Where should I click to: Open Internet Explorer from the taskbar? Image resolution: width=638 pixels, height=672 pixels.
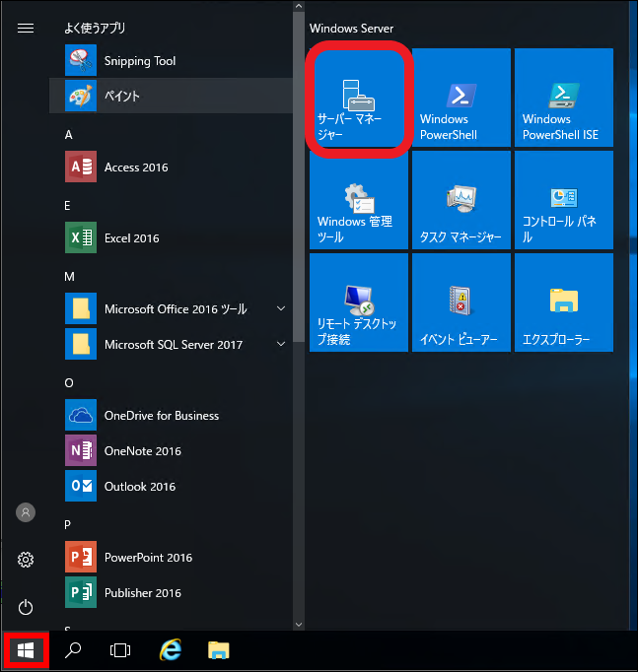[x=171, y=650]
